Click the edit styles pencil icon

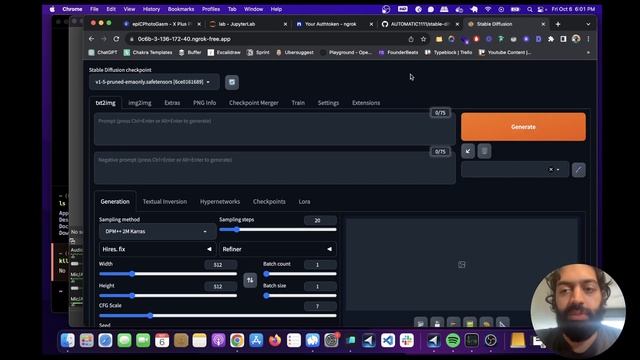click(x=578, y=170)
